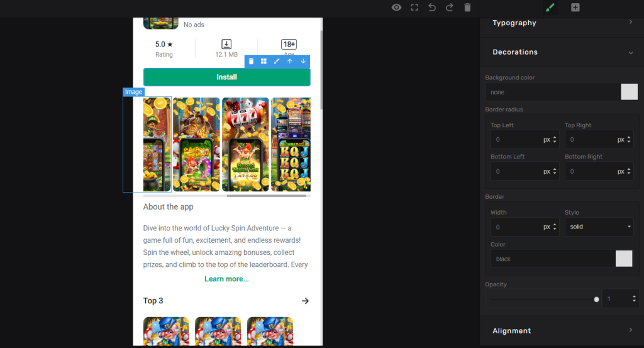
Task: Delete selected element via blue toolbar trash
Action: click(251, 61)
